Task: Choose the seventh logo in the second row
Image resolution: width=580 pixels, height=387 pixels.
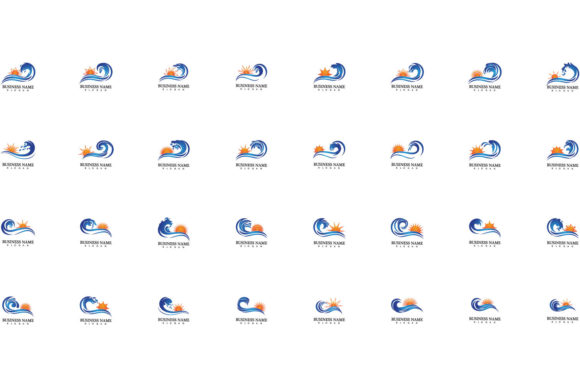Action: [485, 155]
